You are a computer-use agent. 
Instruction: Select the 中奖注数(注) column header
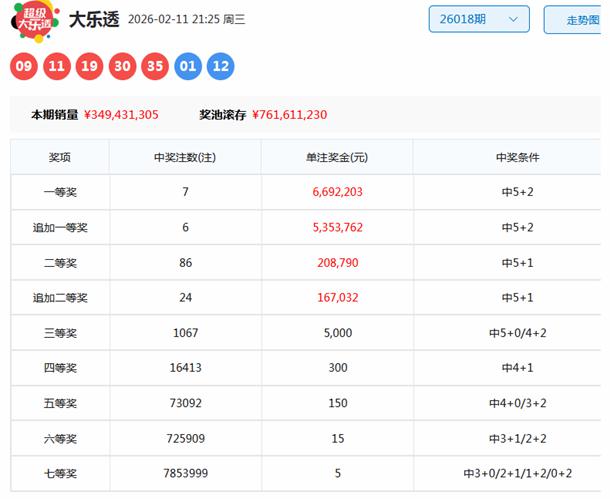(185, 157)
